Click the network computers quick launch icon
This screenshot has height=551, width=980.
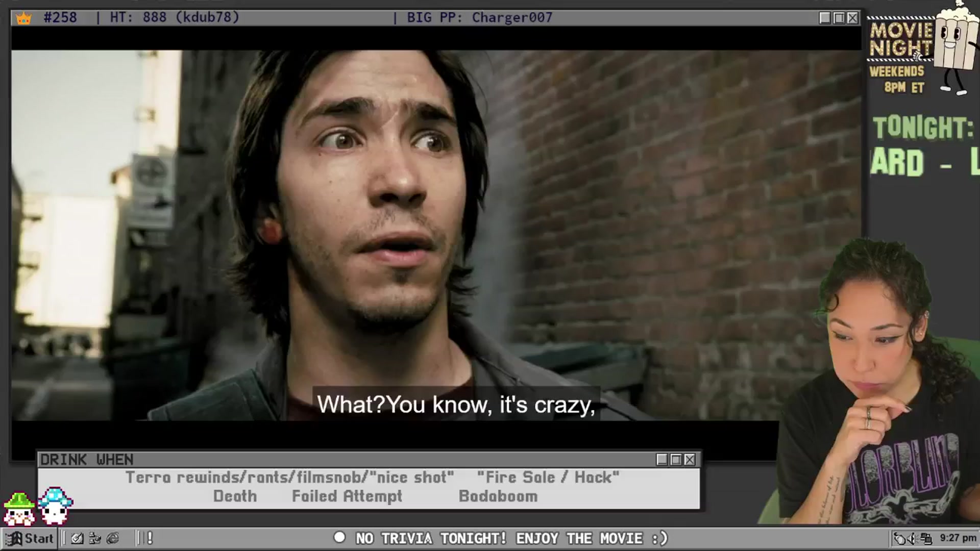pyautogui.click(x=95, y=538)
